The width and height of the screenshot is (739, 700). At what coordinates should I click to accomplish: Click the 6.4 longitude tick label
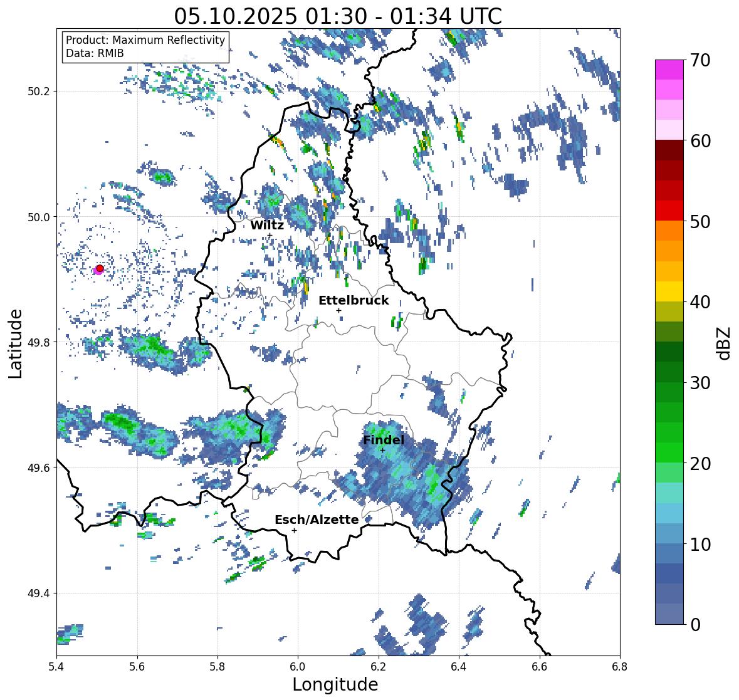(x=459, y=667)
